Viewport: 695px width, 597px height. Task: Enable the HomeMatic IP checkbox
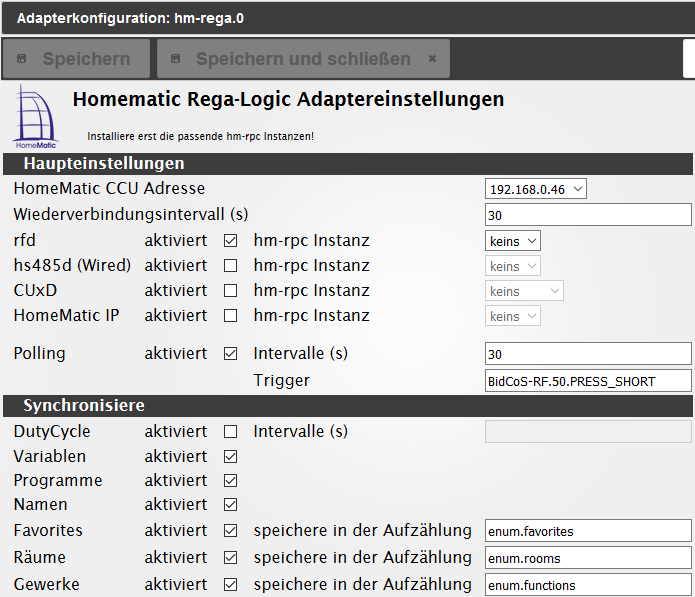point(231,316)
